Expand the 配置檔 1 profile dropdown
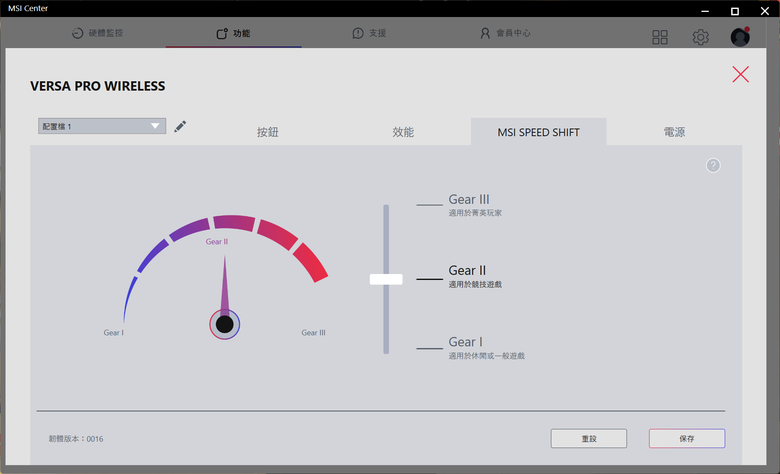 tap(102, 126)
